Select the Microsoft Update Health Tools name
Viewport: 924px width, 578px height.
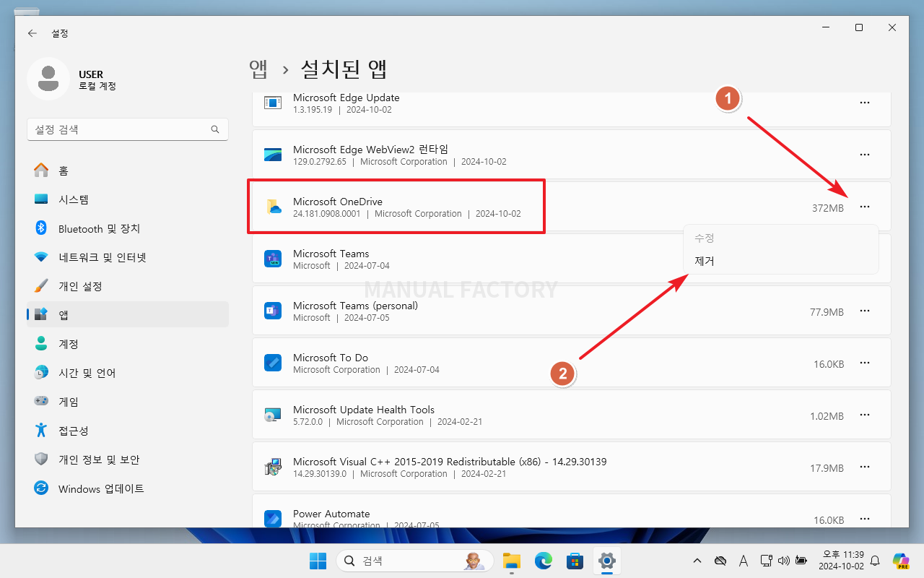(x=364, y=410)
